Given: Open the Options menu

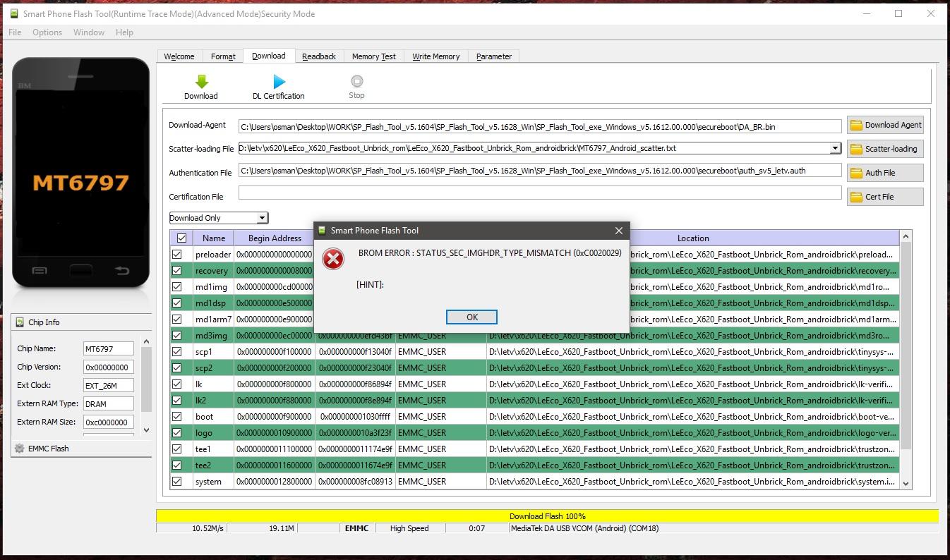Looking at the screenshot, I should [x=47, y=32].
